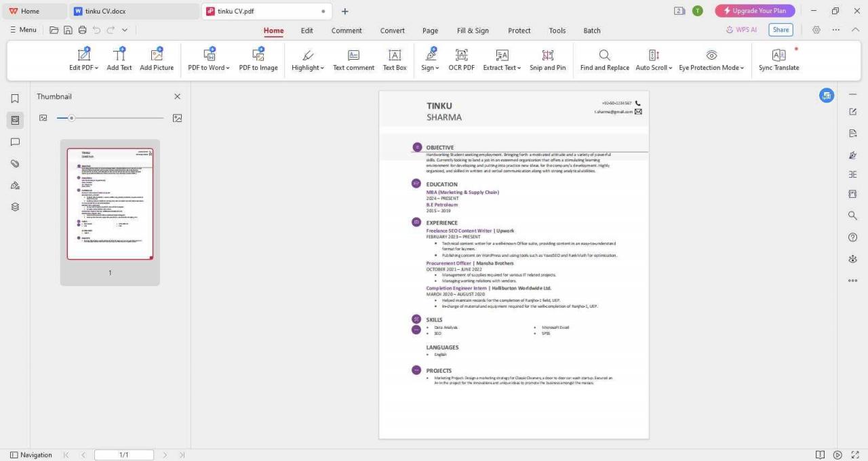Select the Add Text tool
This screenshot has width=868, height=461.
coord(119,60)
